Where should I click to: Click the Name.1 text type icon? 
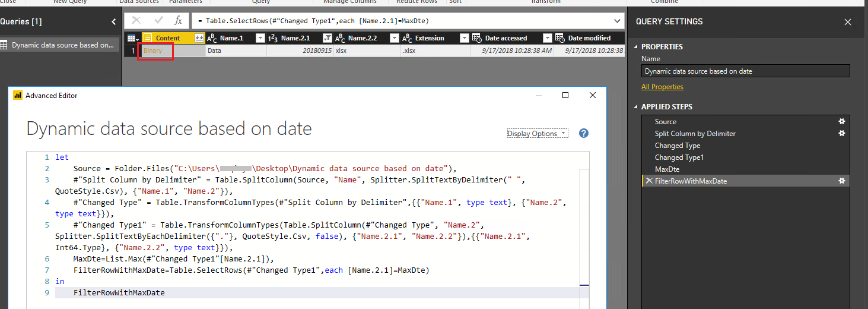tap(212, 38)
